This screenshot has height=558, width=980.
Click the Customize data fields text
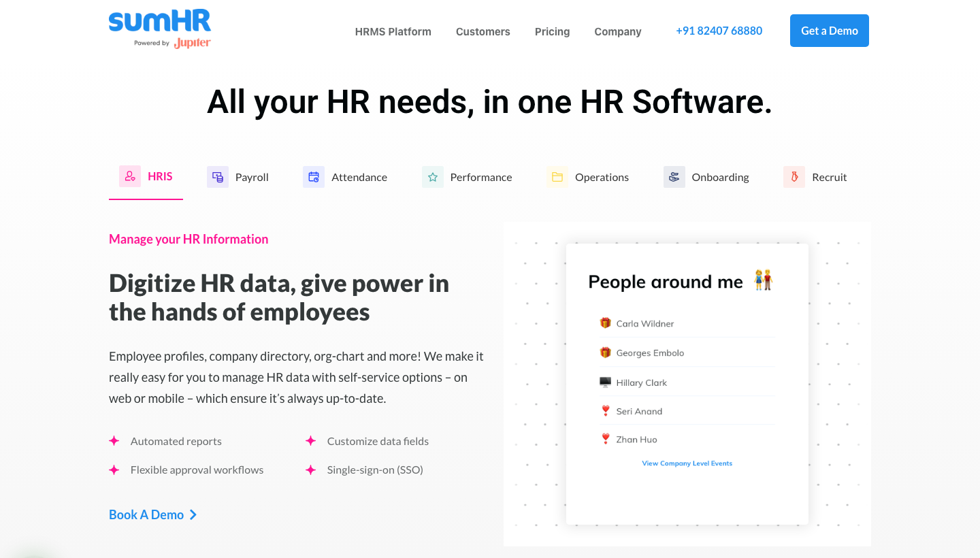378,441
